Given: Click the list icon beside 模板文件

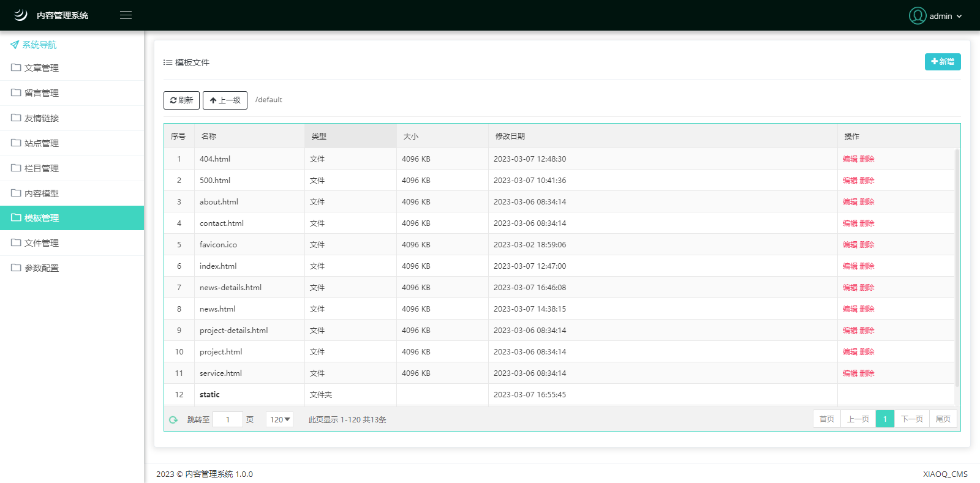Looking at the screenshot, I should [x=167, y=62].
